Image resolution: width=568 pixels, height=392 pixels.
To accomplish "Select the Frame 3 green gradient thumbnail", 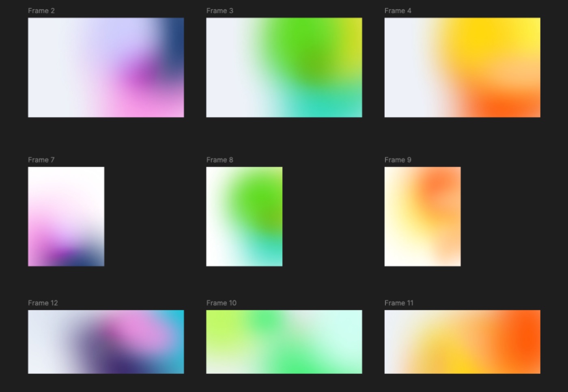I will tap(284, 67).
